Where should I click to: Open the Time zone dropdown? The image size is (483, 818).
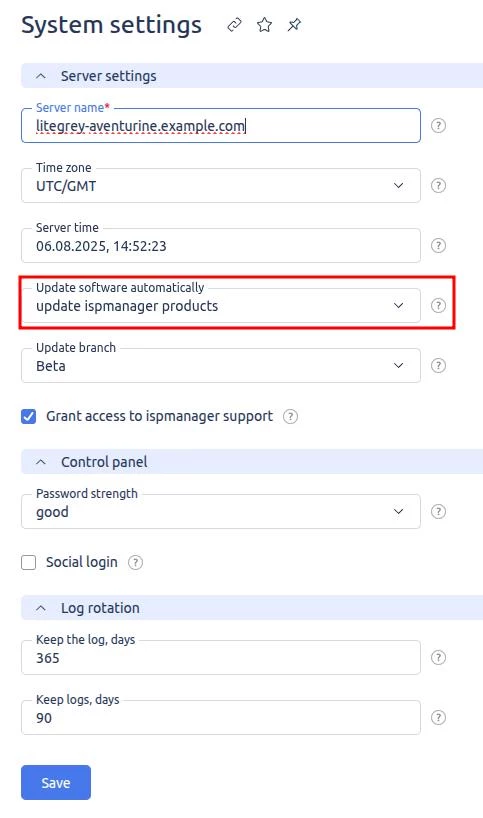pos(221,186)
